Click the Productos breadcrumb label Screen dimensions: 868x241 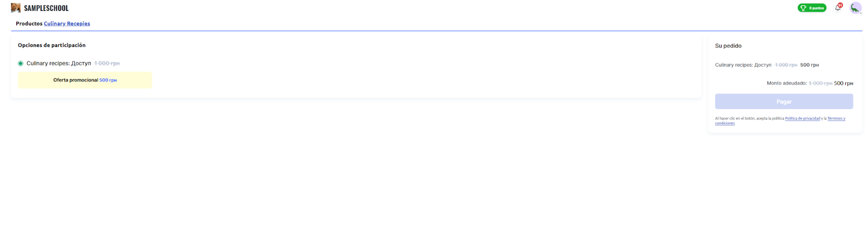tap(29, 24)
